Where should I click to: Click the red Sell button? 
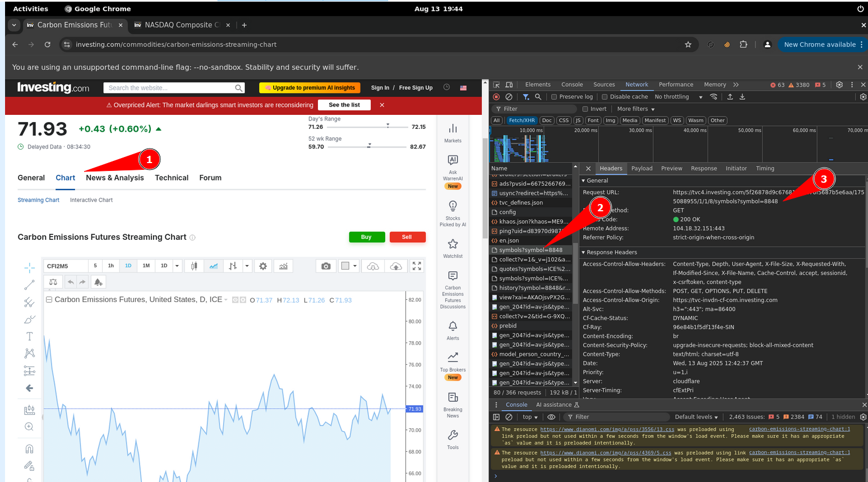click(x=407, y=237)
